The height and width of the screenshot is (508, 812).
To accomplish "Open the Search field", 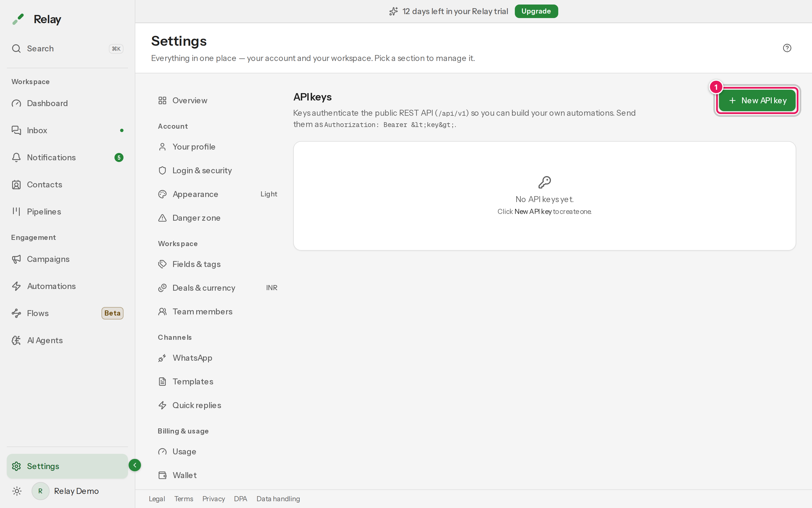I will point(67,49).
